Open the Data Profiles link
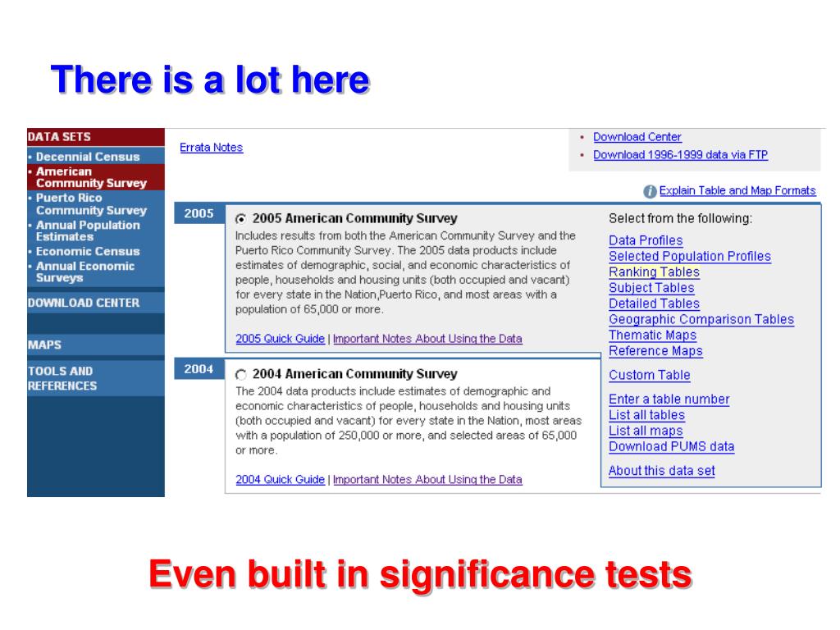This screenshot has height=630, width=840. pyautogui.click(x=646, y=240)
